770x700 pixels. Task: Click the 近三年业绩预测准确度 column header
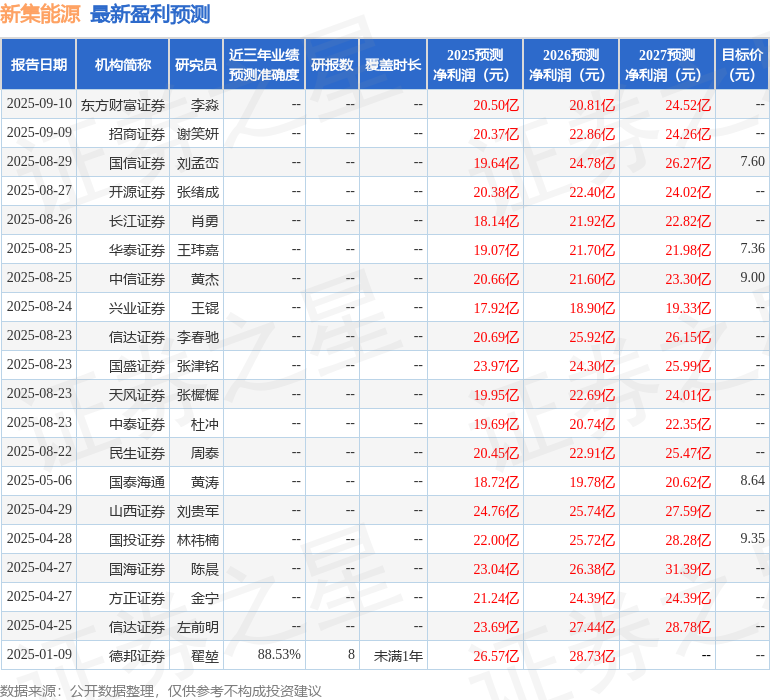(264, 65)
